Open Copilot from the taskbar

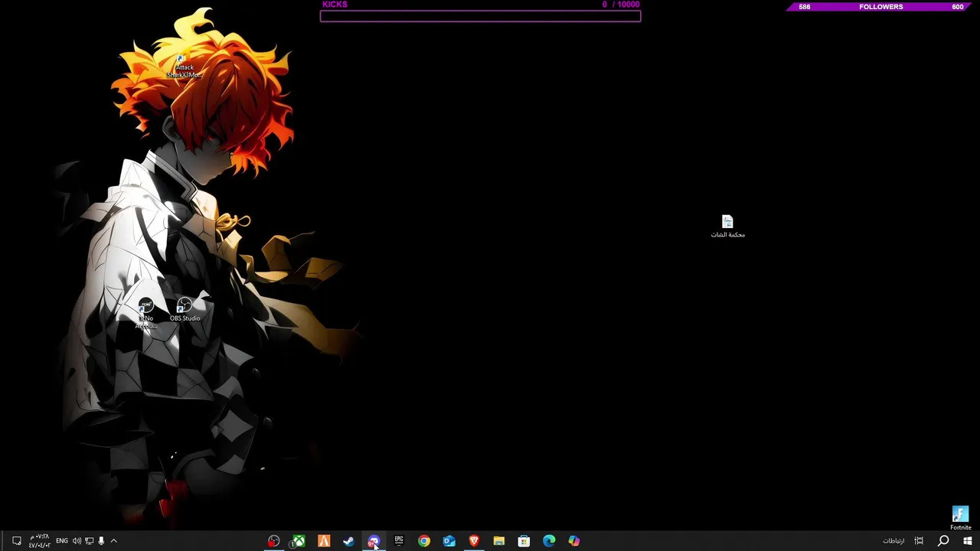pyautogui.click(x=574, y=541)
